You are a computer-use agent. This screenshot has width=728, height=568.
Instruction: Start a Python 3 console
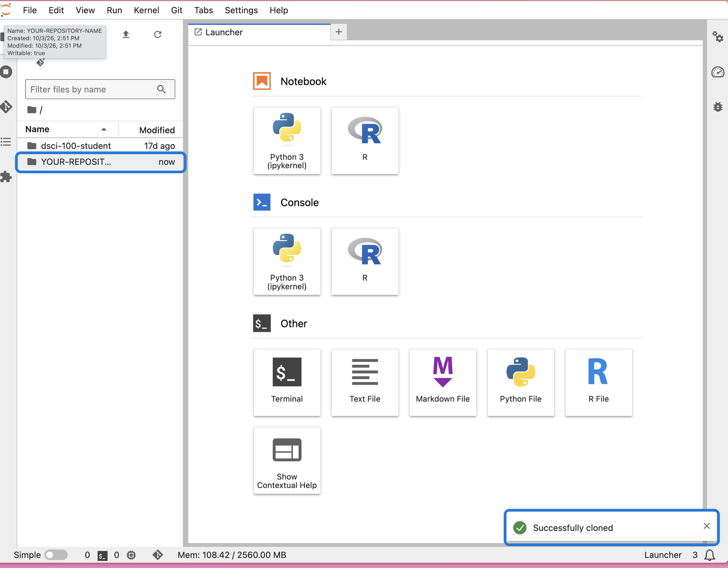(287, 261)
